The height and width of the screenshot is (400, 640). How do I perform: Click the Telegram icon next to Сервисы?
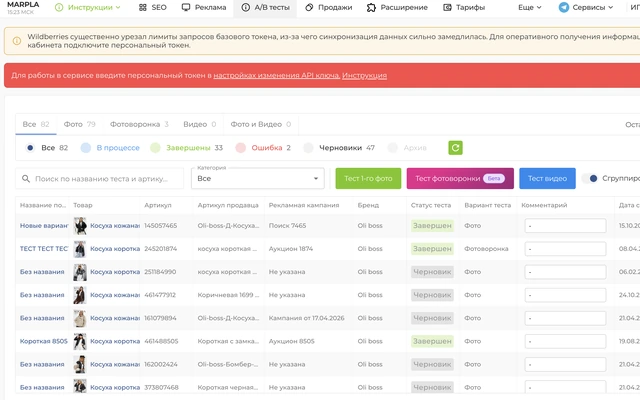pyautogui.click(x=564, y=7)
